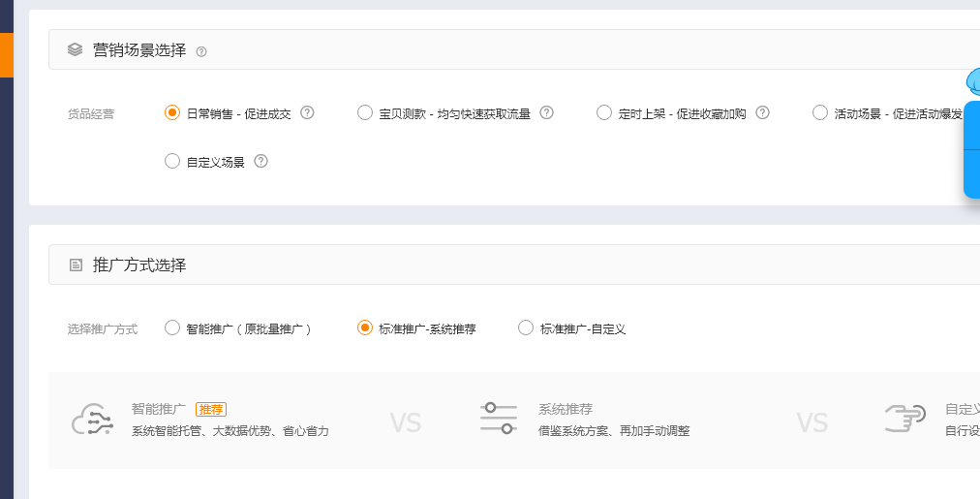Click the layers icon in 营销场景选择 header
The width and height of the screenshot is (980, 499).
pyautogui.click(x=76, y=50)
